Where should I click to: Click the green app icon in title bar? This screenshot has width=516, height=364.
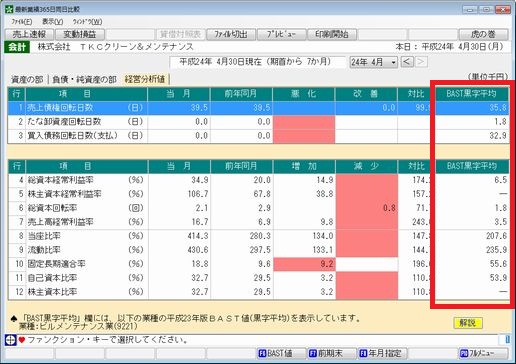click(x=9, y=9)
